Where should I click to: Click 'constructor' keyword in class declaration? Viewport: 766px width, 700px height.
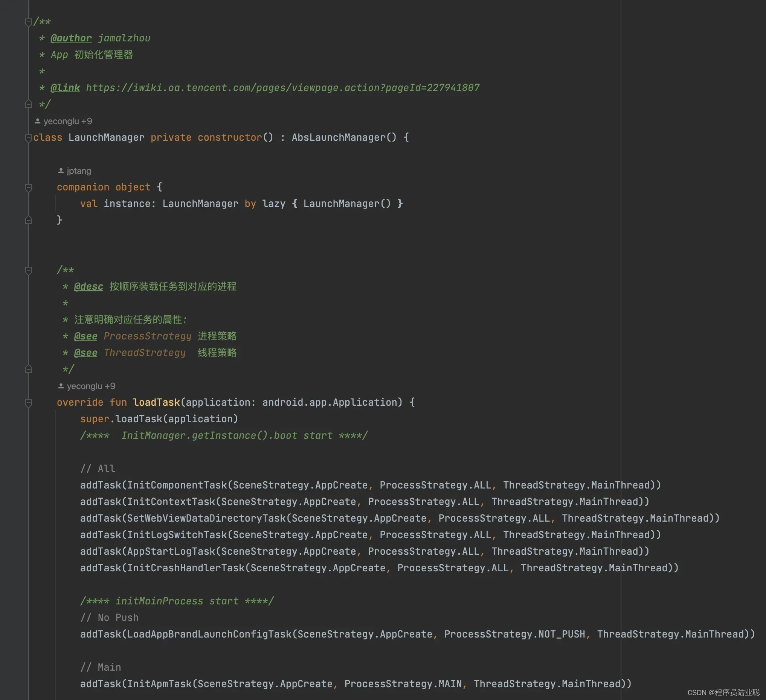(x=229, y=137)
